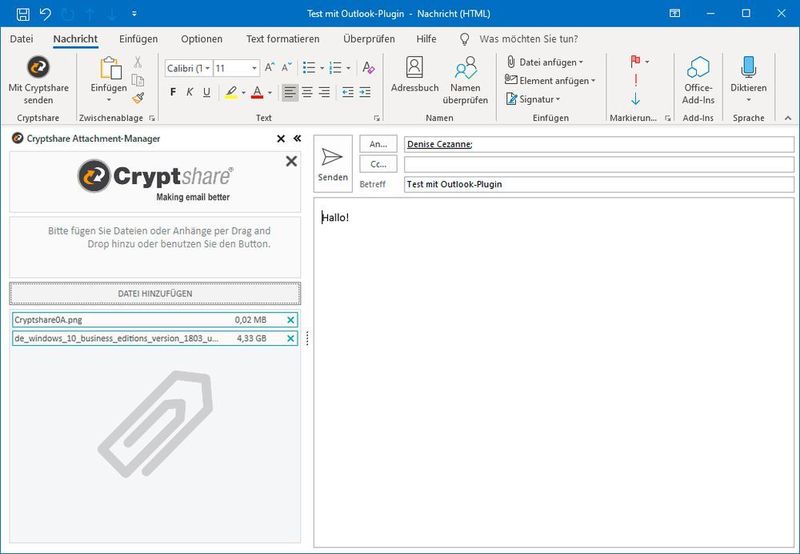Switch to the Text formatieren tab
The height and width of the screenshot is (554, 800).
(283, 39)
